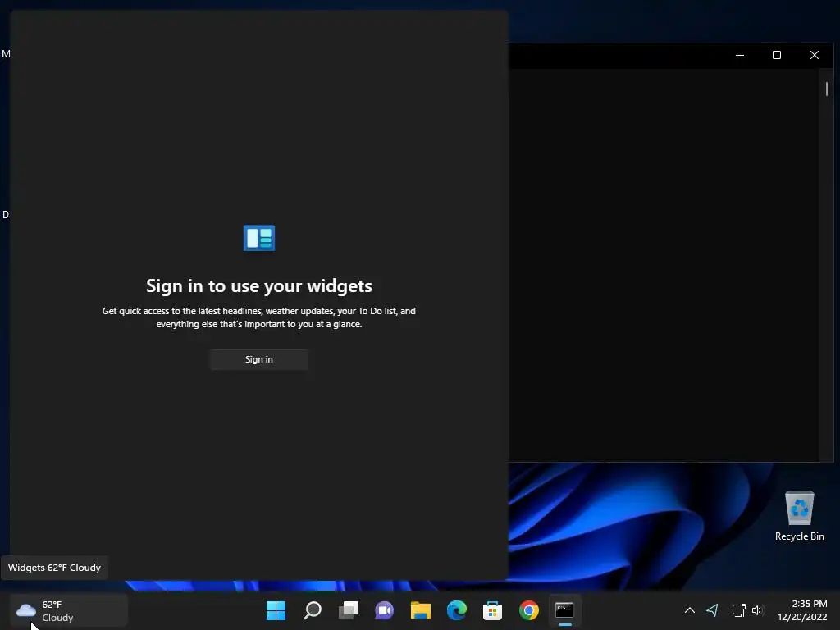Open File Explorer from the taskbar
The width and height of the screenshot is (840, 630).
421,610
